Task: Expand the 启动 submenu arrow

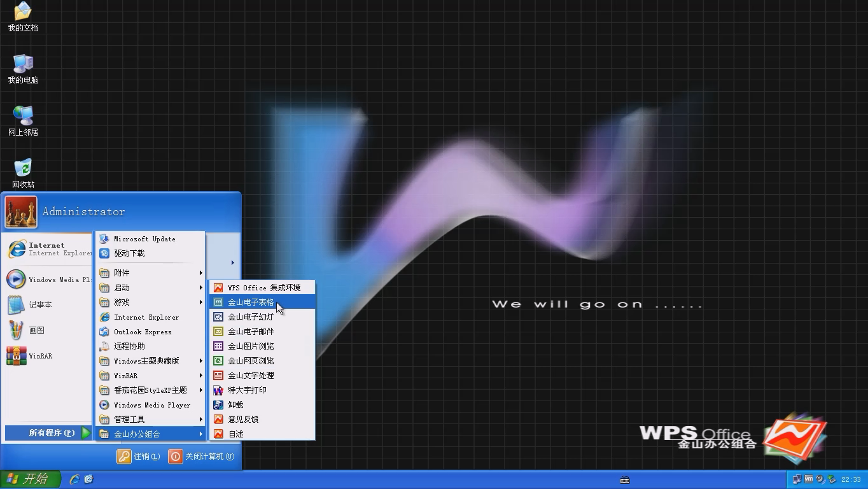Action: click(200, 288)
